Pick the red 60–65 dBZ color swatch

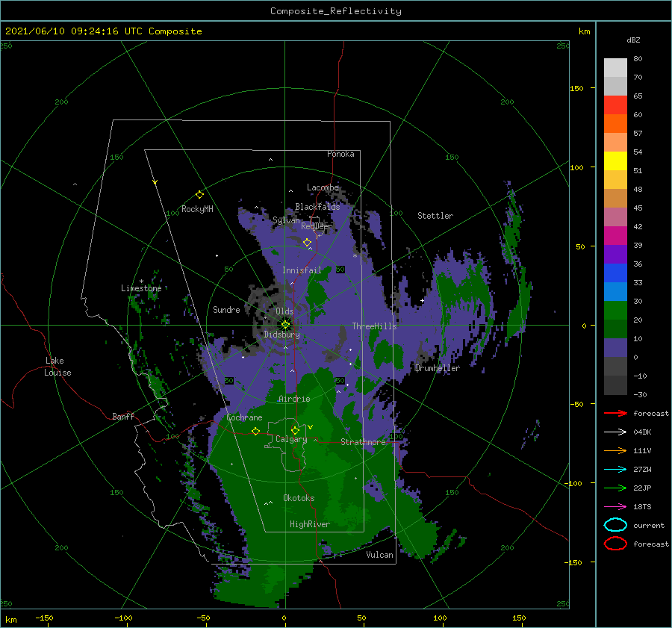pyautogui.click(x=615, y=105)
